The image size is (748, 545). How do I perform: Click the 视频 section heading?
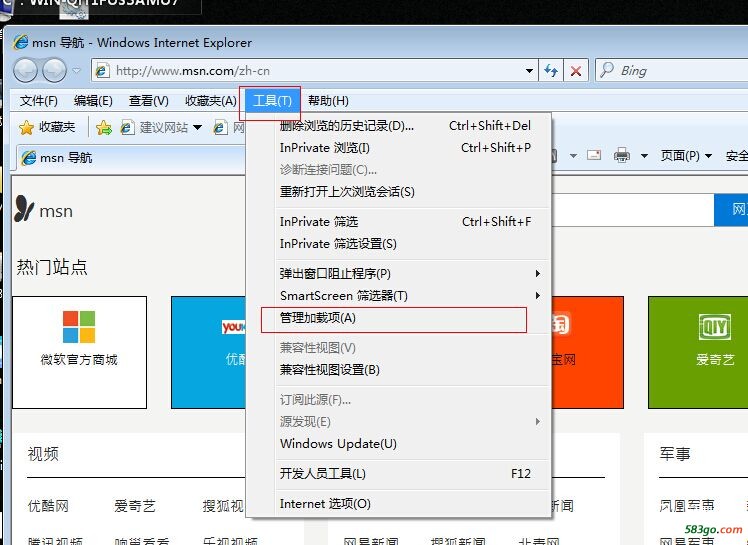click(43, 453)
